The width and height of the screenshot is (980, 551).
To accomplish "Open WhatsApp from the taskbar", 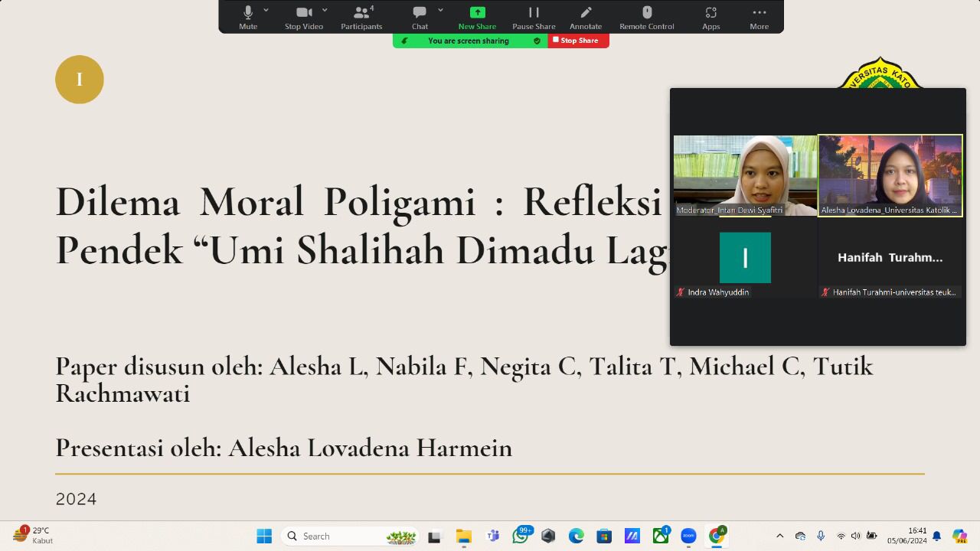I will tap(521, 536).
